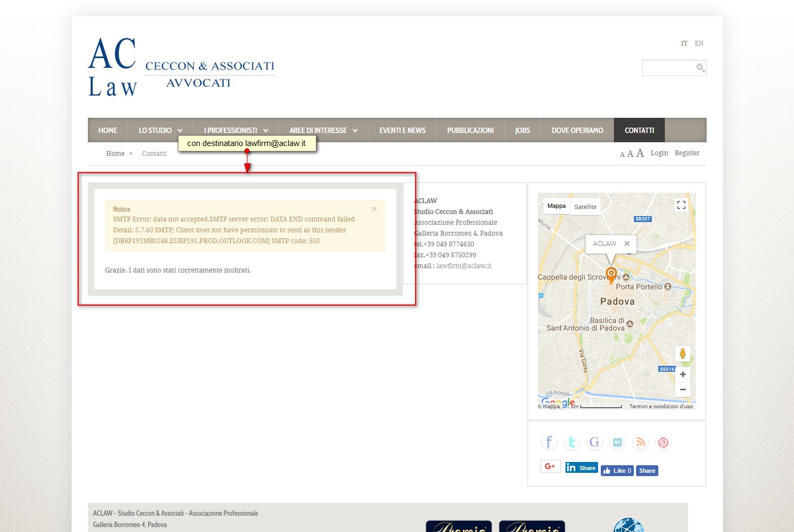Open the Pinterest social icon
This screenshot has height=532, width=794.
point(663,442)
